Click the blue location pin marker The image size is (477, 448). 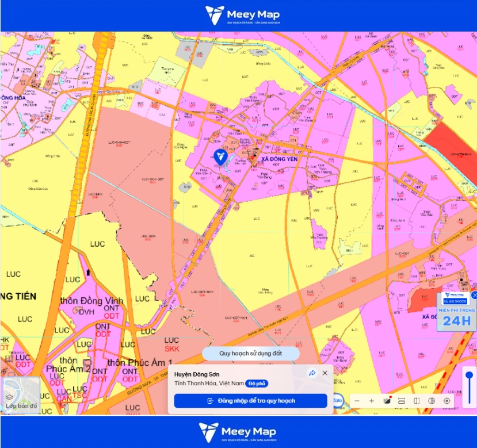(x=221, y=157)
